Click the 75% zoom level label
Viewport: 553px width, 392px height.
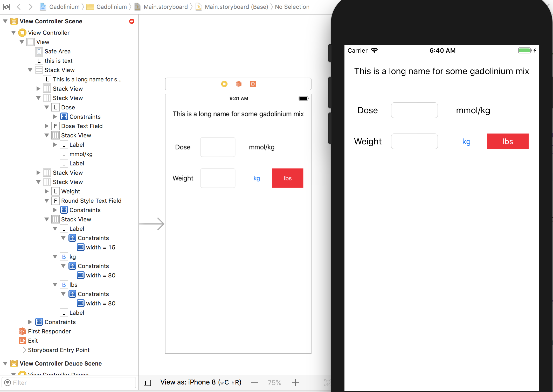coord(274,383)
